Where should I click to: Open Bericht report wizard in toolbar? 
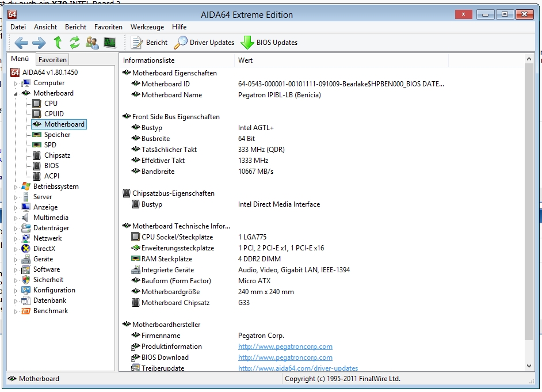[x=149, y=43]
